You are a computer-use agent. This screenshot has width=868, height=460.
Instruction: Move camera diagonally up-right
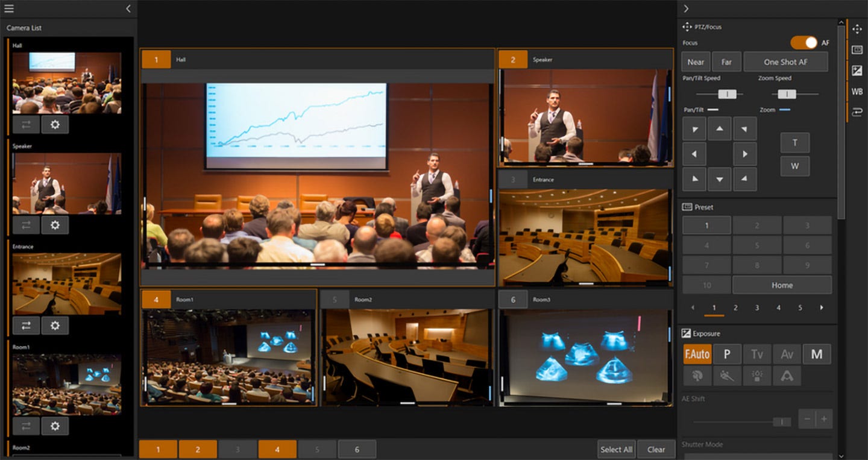pos(744,128)
